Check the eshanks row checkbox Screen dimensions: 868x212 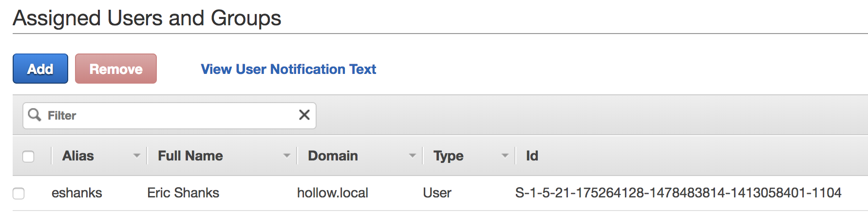click(19, 193)
